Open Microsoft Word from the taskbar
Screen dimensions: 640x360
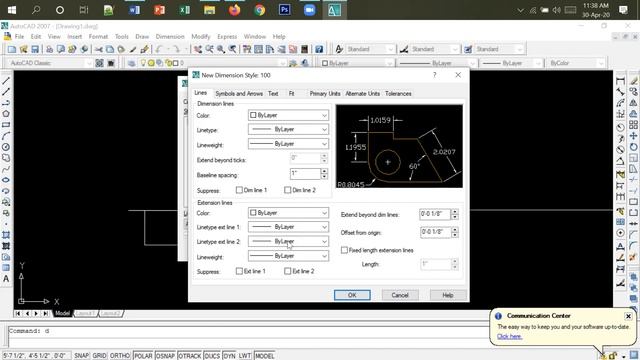click(134, 10)
